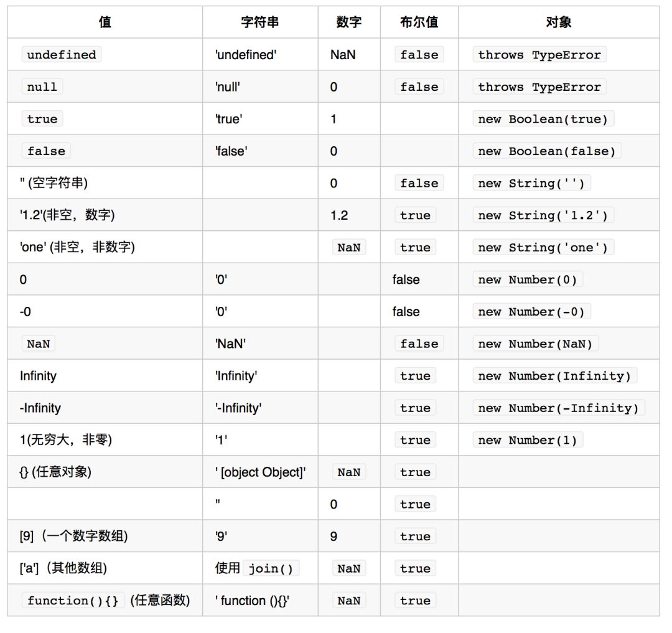Select the quoted 'true' string cell

click(229, 119)
